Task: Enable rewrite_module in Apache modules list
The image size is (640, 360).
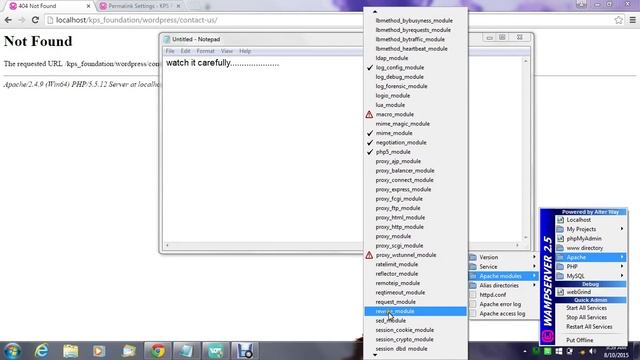Action: pos(415,311)
